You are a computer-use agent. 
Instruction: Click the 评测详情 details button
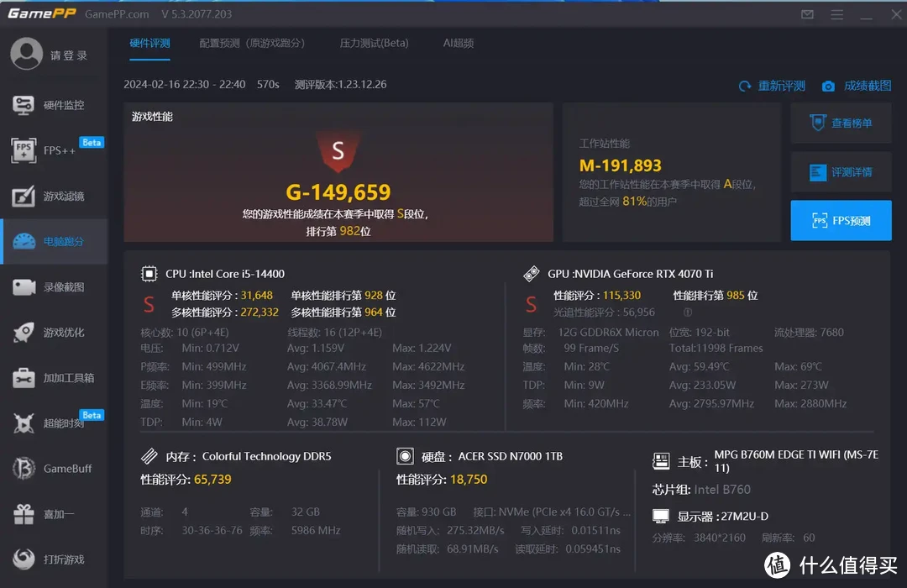[841, 172]
